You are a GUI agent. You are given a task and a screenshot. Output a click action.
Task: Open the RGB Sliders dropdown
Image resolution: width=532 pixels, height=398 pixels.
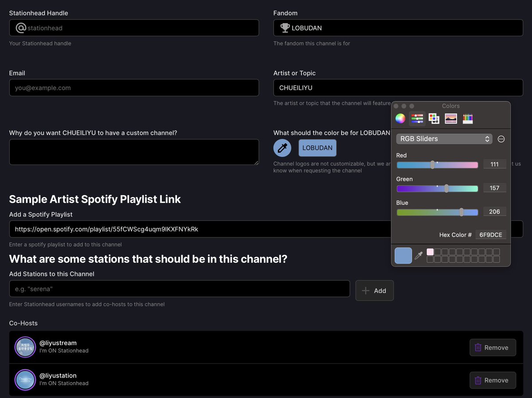coord(444,139)
